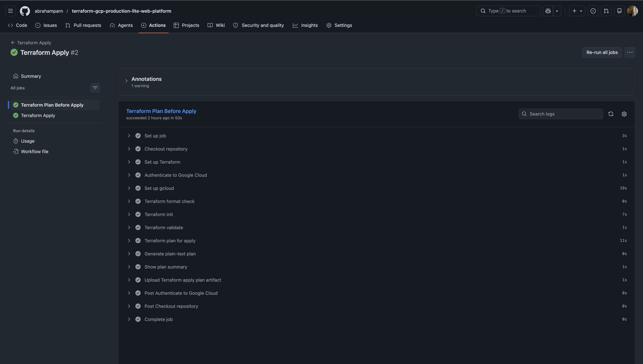This screenshot has width=643, height=364.
Task: Expand the Generate plain-text plan step
Action: (377, 254)
